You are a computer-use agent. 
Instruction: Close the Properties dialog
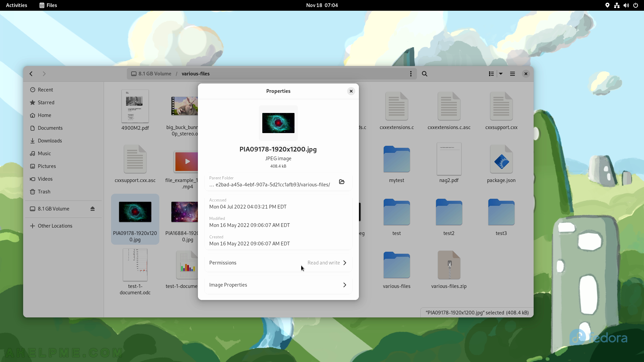click(x=351, y=91)
